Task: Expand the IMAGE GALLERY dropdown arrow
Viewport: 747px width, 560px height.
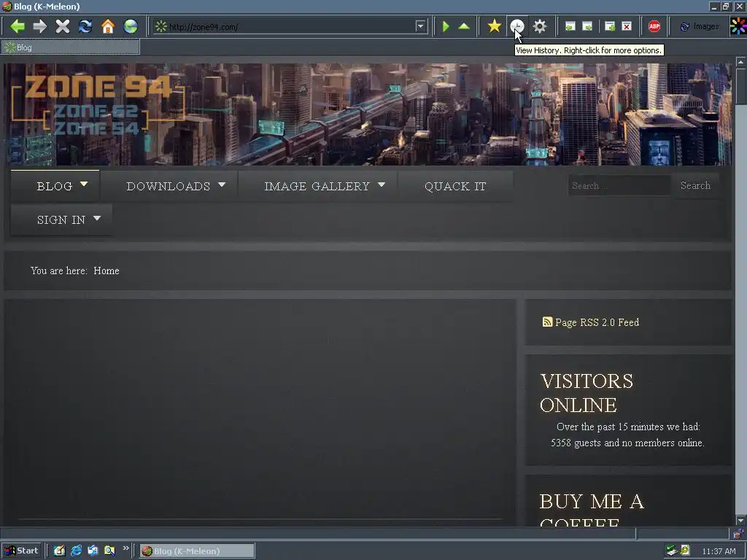Action: point(381,184)
